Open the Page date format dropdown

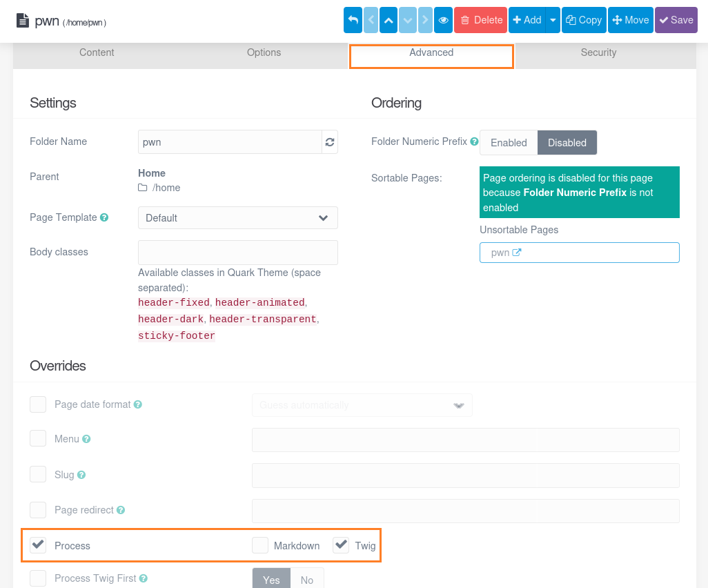(x=362, y=405)
